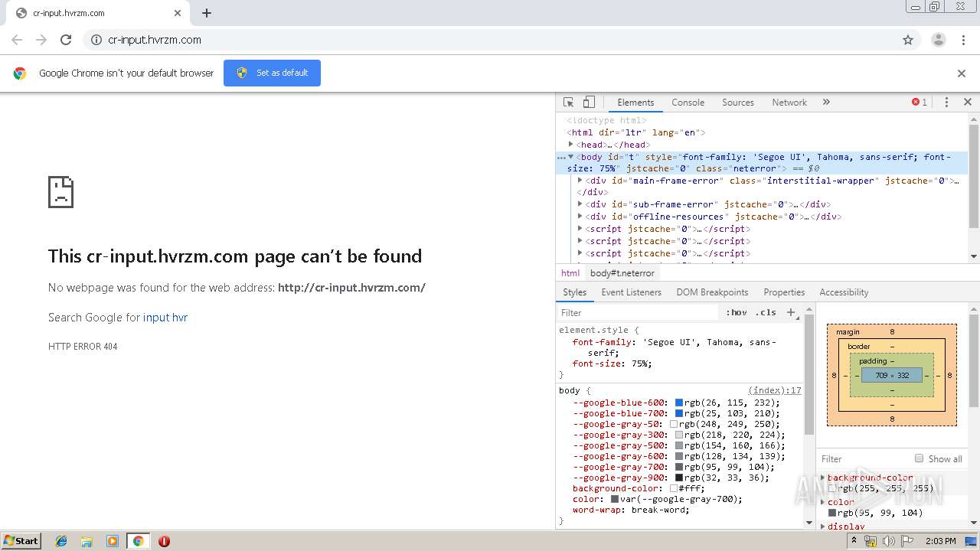Image resolution: width=980 pixels, height=551 pixels.
Task: Select html in the breadcrumb bar
Action: [570, 273]
